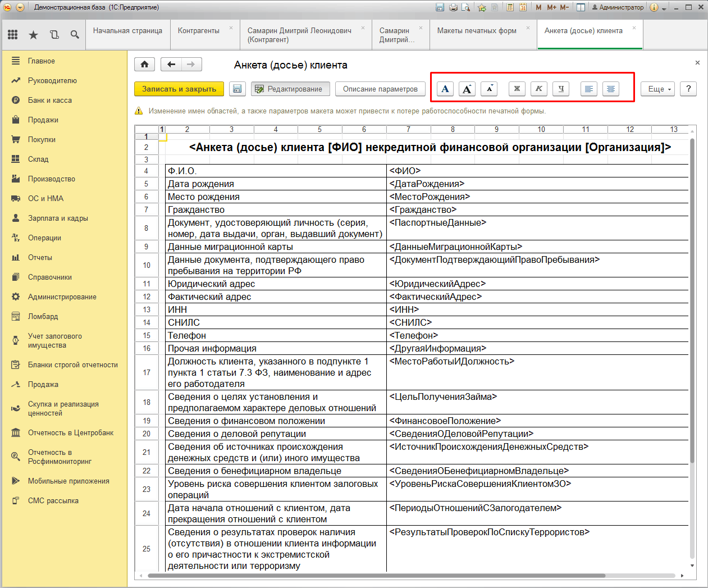The width and height of the screenshot is (708, 588).
Task: Expand the Еще dropdown menu
Action: click(x=658, y=89)
